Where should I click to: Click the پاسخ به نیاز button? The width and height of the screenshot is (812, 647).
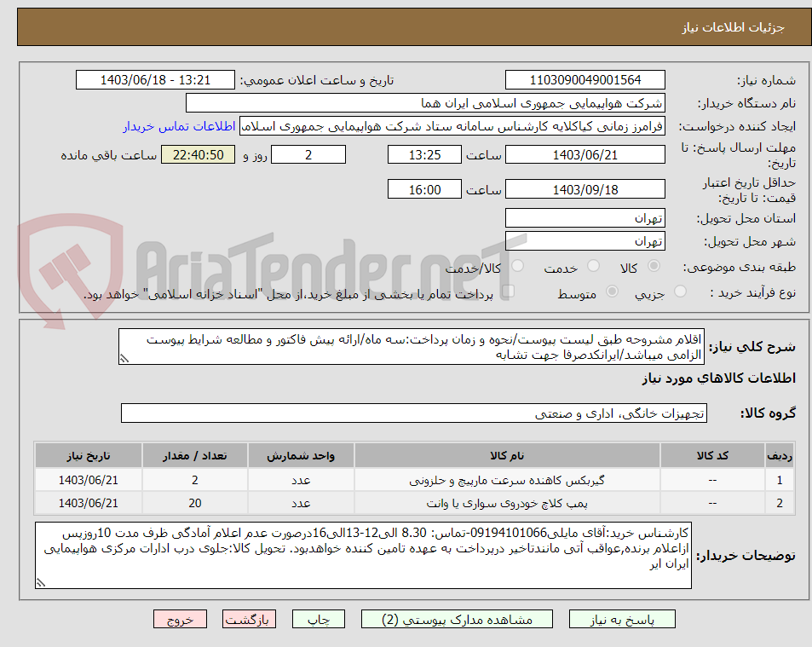622,619
